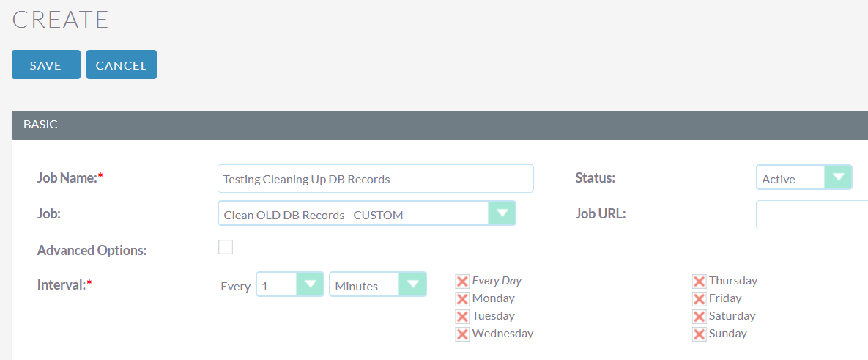
Task: Toggle the Tuesday checkbox
Action: [x=462, y=317]
